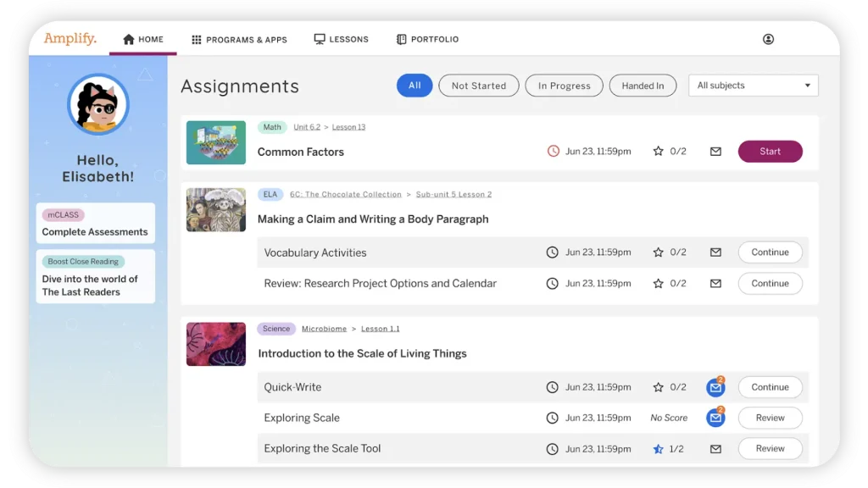Open blue message notification for Exploring Scale
The width and height of the screenshot is (868, 488).
tap(715, 417)
